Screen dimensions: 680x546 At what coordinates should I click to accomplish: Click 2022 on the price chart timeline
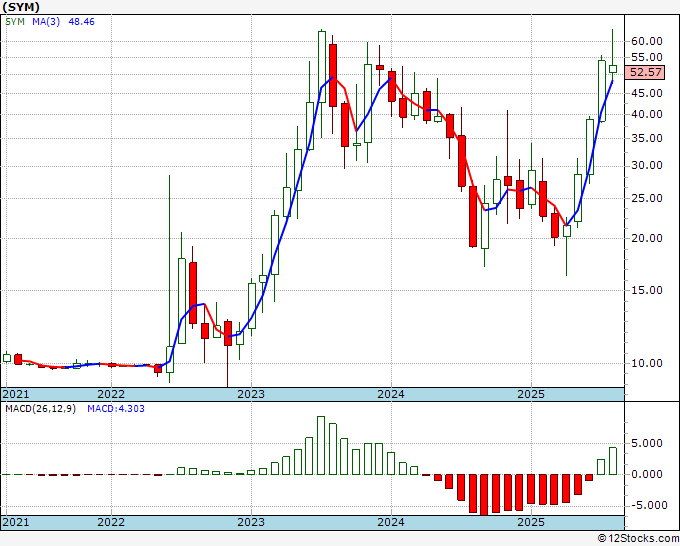coord(111,394)
